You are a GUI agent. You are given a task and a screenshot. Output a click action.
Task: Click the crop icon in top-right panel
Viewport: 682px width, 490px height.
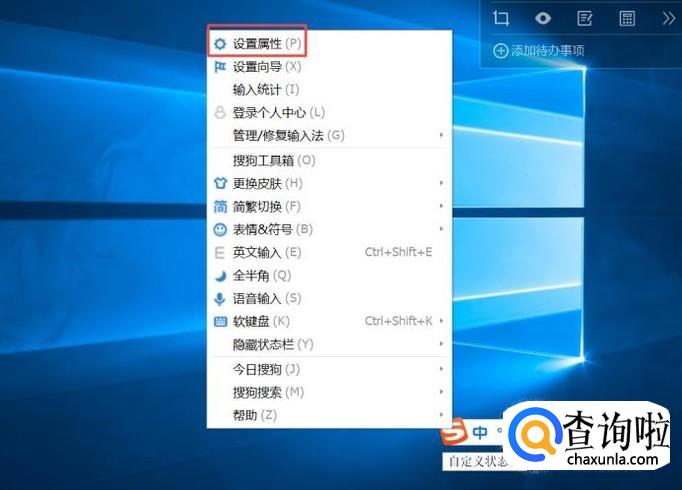[x=501, y=18]
